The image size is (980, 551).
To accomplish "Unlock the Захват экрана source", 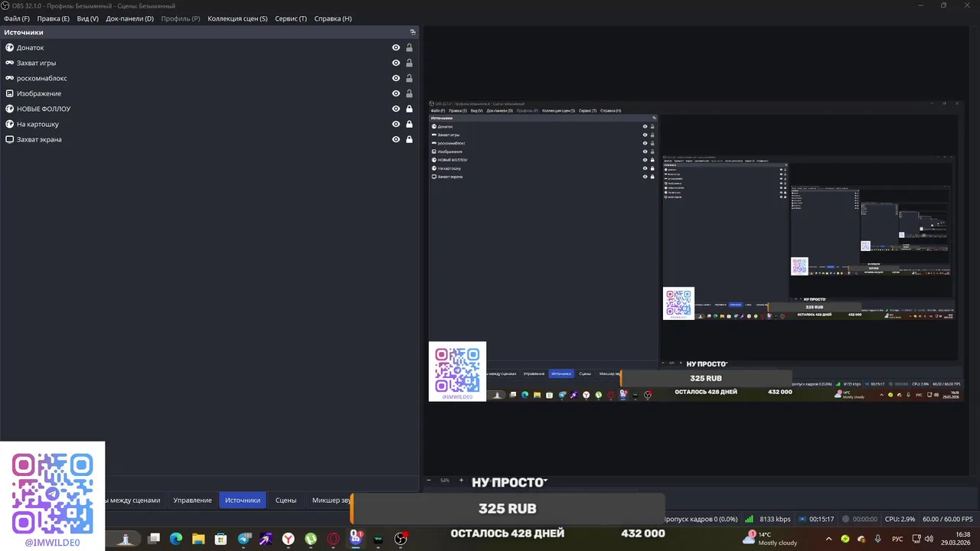I will click(410, 139).
